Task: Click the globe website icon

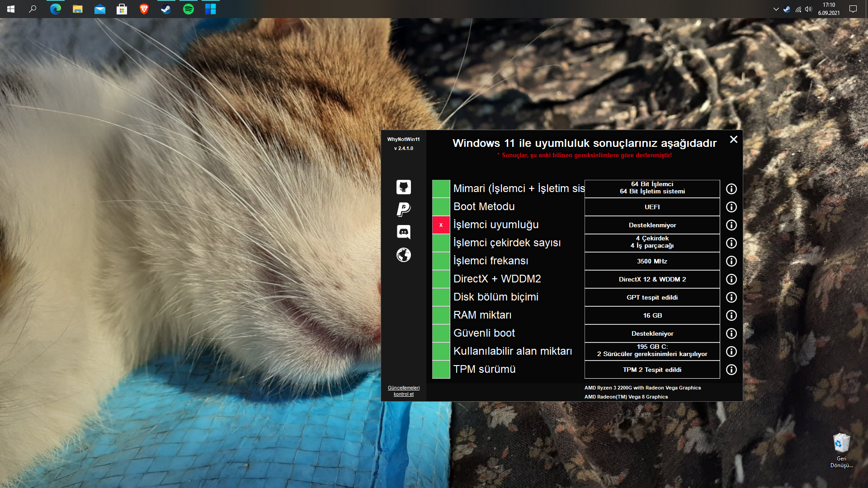Action: pyautogui.click(x=403, y=255)
